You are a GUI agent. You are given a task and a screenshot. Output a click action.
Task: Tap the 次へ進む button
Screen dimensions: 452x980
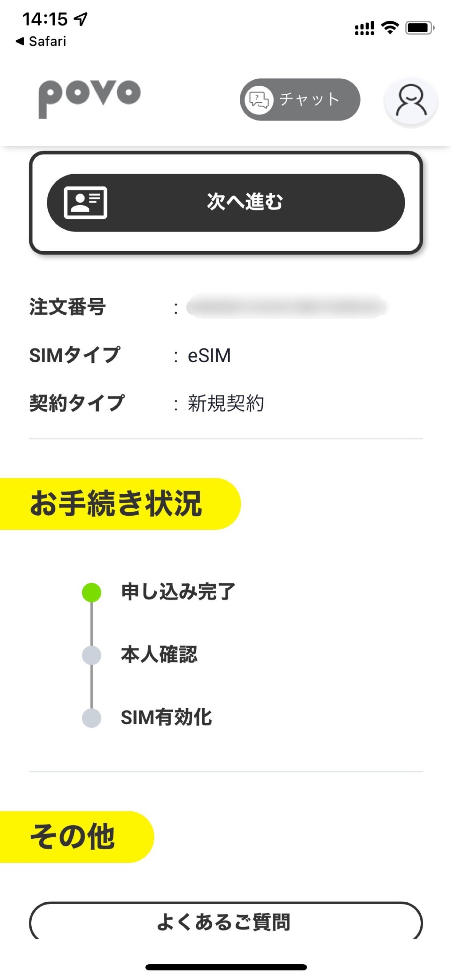[226, 203]
